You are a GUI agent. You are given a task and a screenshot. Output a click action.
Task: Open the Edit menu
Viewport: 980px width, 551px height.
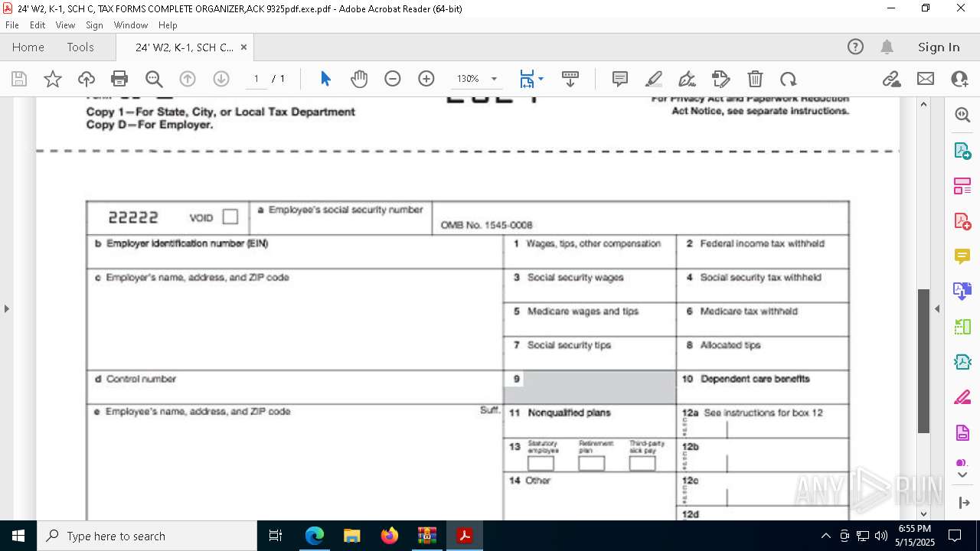click(38, 25)
